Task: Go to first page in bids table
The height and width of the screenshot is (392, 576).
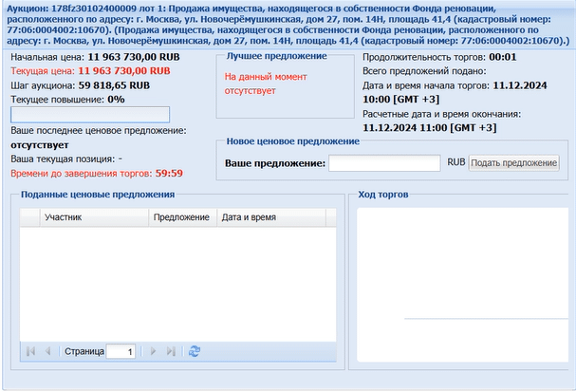Action: pos(31,351)
